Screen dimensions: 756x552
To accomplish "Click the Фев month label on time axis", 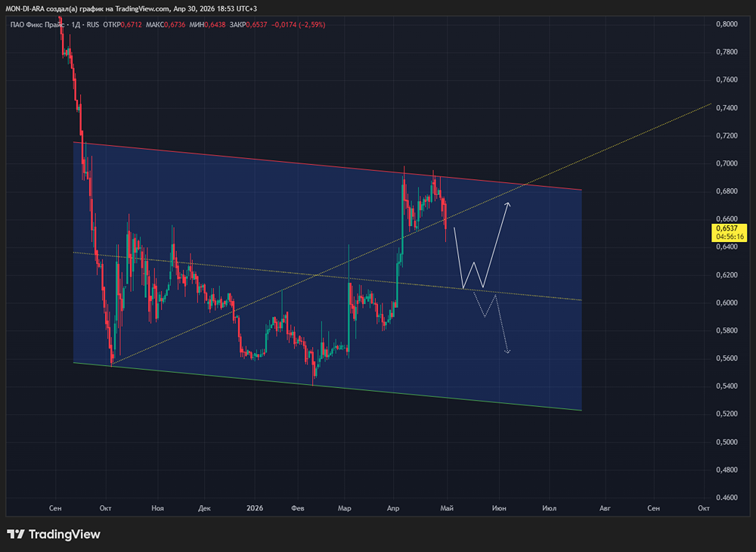I will pyautogui.click(x=298, y=509).
